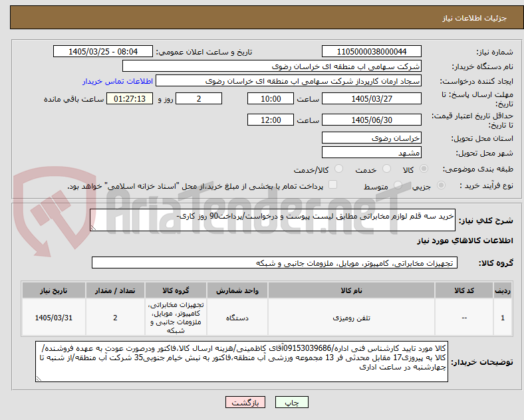Click the توضیحات خریدار text area
524x420 pixels.
pyautogui.click(x=241, y=362)
